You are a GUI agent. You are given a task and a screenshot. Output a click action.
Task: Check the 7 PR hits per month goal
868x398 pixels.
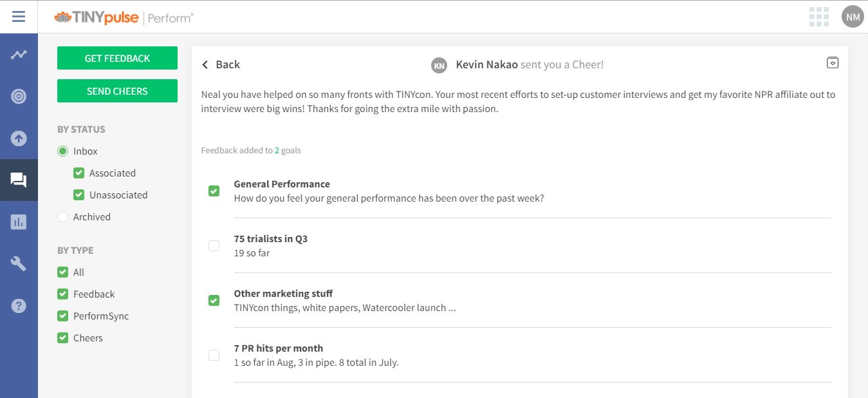[x=214, y=355]
